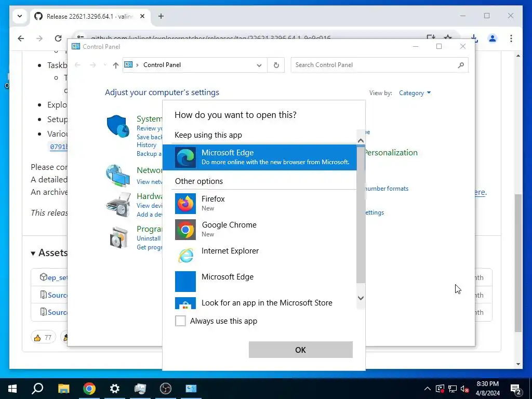The height and width of the screenshot is (399, 532).
Task: Open System and Security shield icon
Action: point(118,126)
